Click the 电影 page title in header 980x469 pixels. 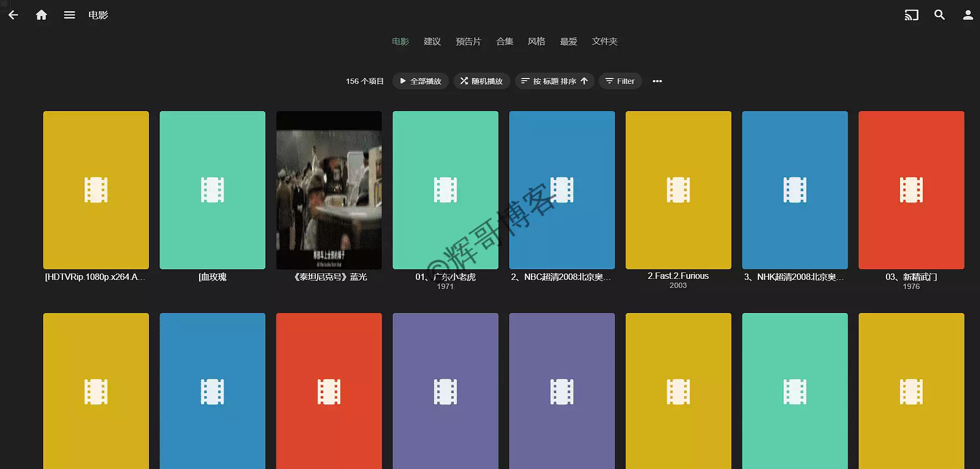click(98, 15)
